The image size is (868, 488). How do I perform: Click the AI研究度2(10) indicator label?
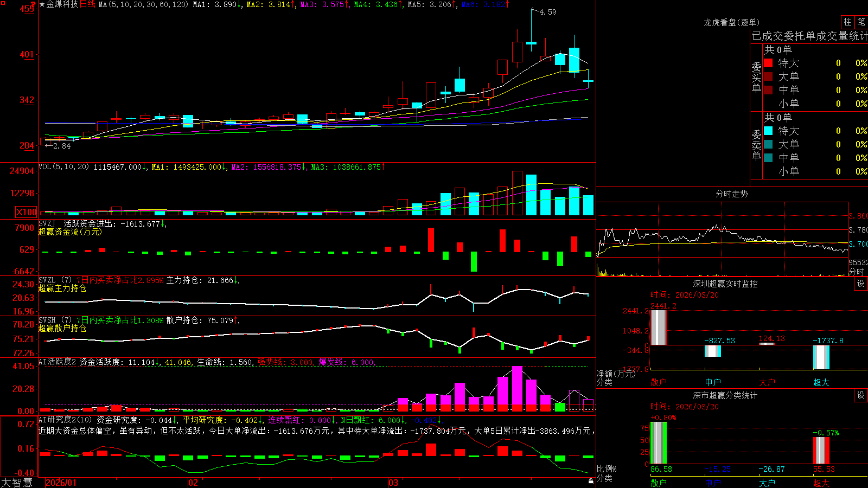tap(65, 420)
